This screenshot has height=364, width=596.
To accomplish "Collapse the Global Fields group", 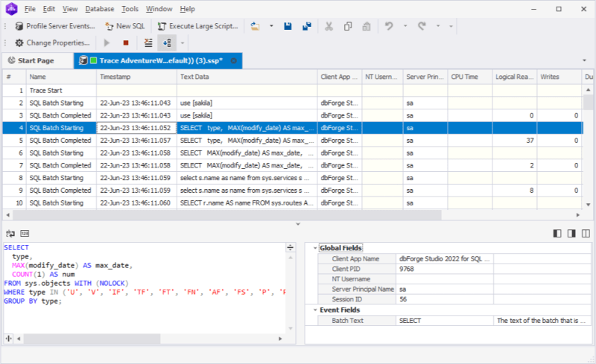I will [x=315, y=248].
